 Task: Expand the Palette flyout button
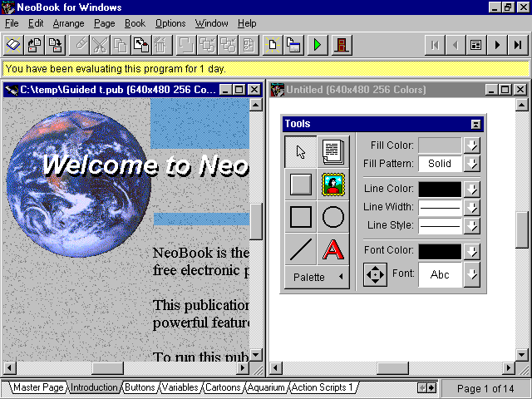(316, 278)
